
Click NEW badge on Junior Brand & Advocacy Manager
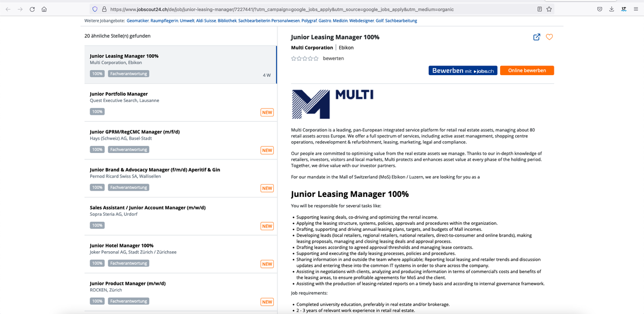click(x=267, y=188)
